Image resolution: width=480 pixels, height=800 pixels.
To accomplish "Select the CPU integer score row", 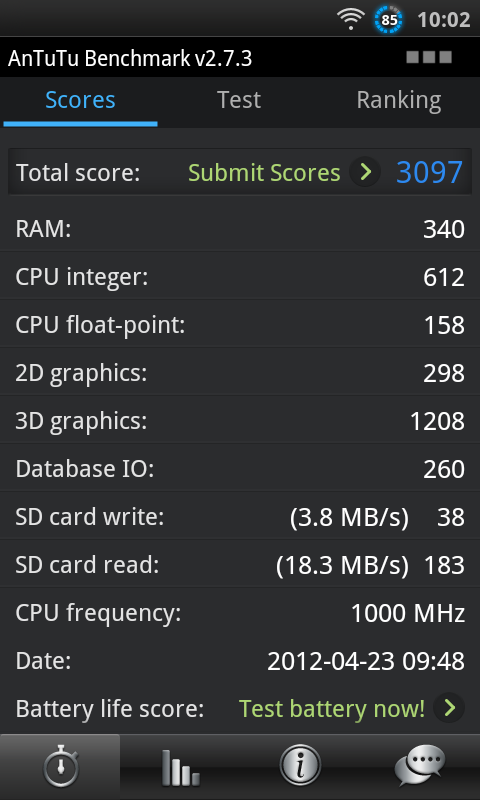I will coord(240,277).
